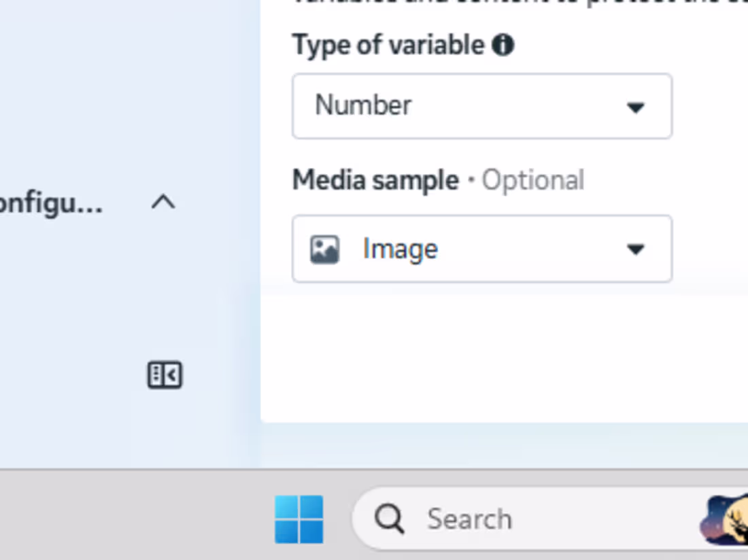This screenshot has width=748, height=560.
Task: Open the Media sample combo box
Action: (482, 249)
